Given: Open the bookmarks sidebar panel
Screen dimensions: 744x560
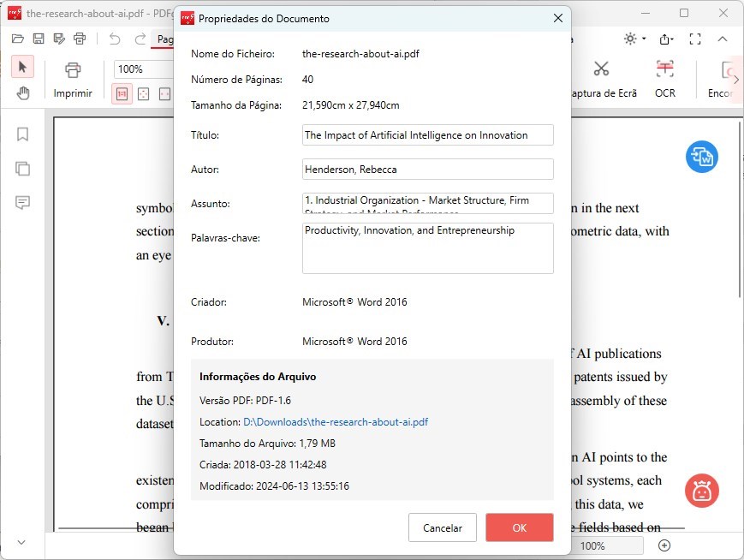Looking at the screenshot, I should (22, 134).
